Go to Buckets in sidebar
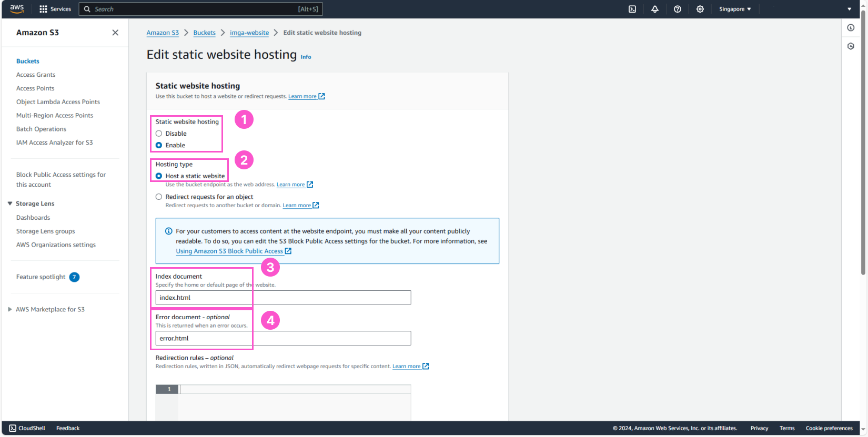 tap(28, 61)
